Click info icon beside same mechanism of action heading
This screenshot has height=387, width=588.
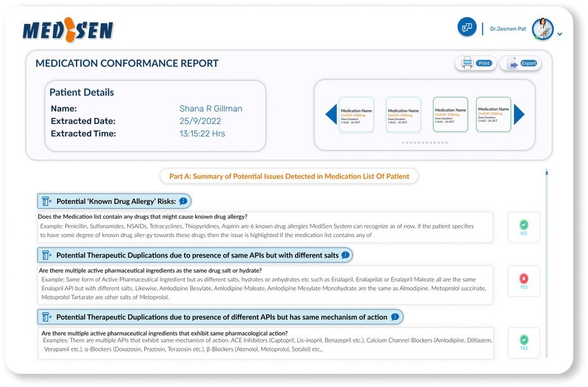pos(395,317)
